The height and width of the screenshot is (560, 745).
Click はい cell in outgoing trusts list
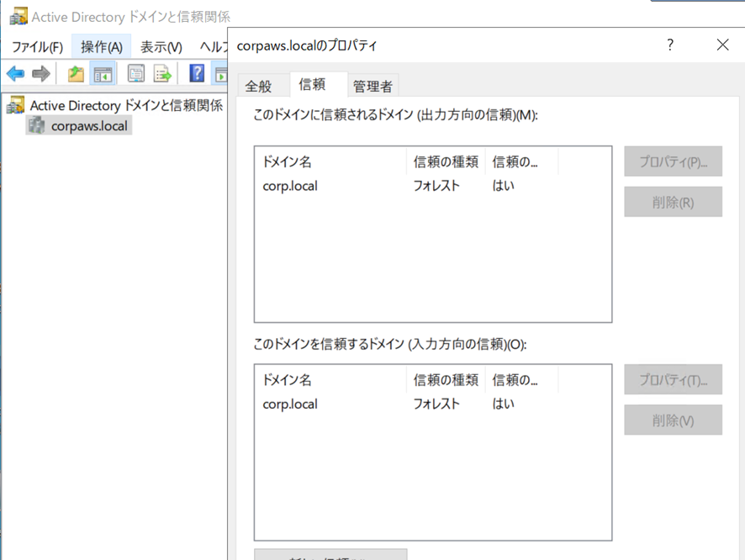click(503, 185)
